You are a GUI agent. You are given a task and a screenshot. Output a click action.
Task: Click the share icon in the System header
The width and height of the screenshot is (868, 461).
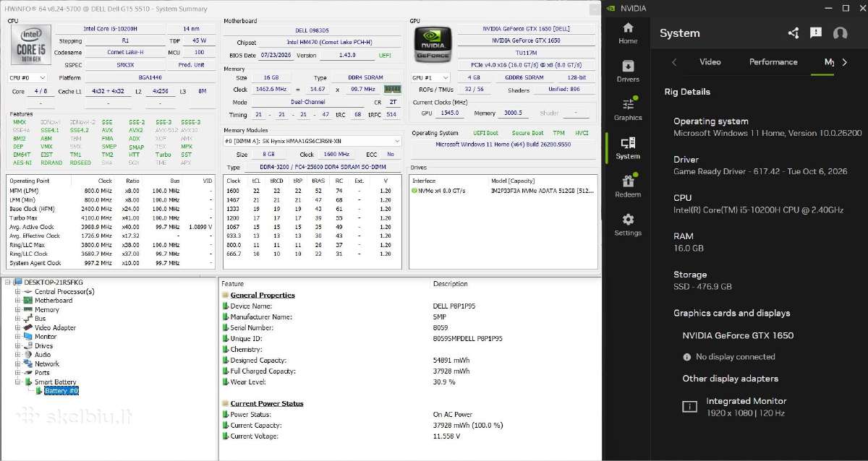[793, 33]
